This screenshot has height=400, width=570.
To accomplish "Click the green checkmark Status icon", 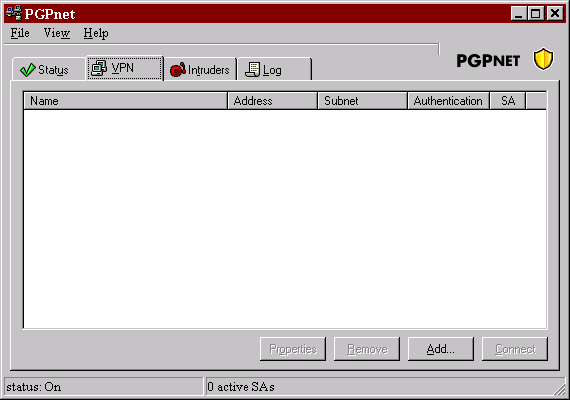I will point(28,69).
